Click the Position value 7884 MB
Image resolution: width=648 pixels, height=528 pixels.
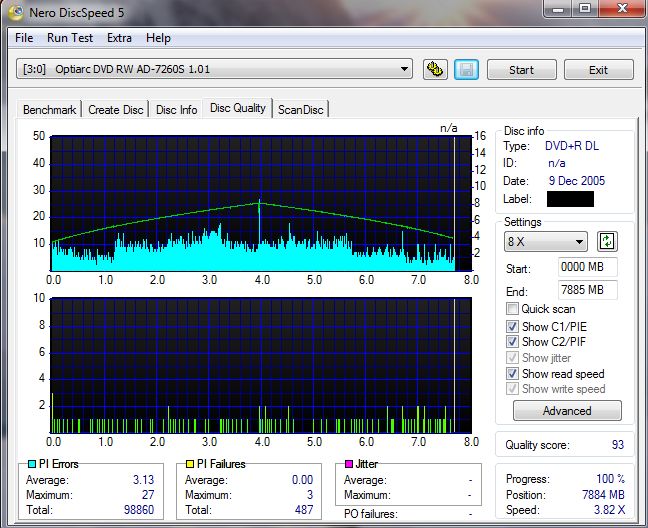click(603, 495)
